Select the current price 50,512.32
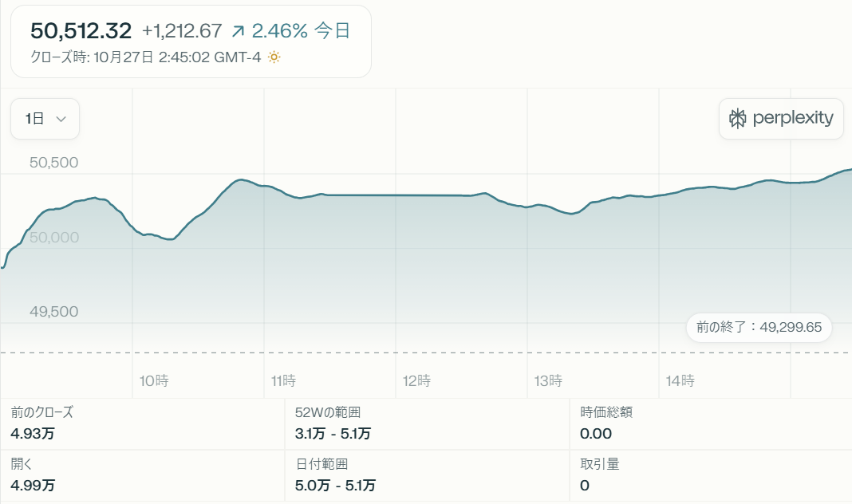Screen dimensions: 852x504 (x=81, y=31)
